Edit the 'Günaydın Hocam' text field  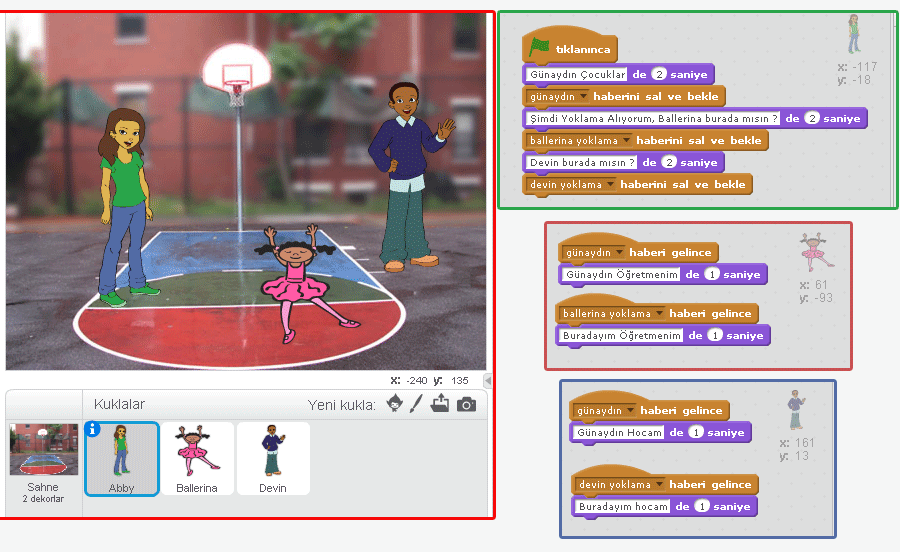[x=619, y=432]
